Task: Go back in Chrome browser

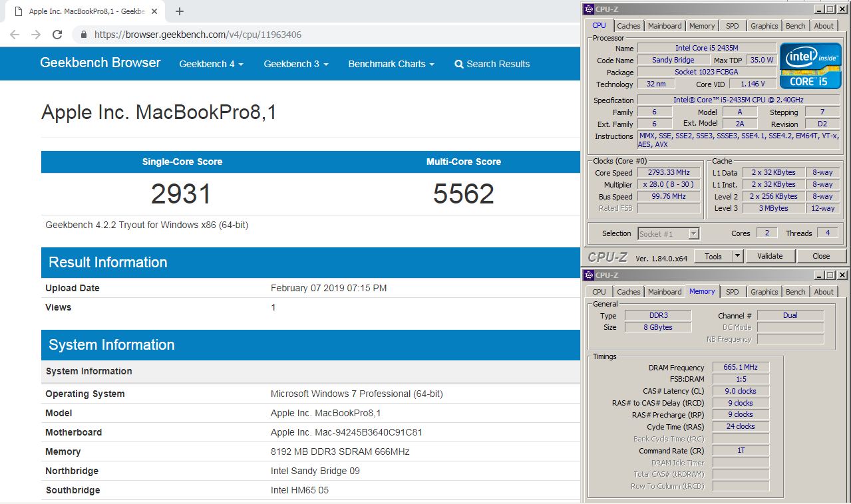Action: (15, 35)
